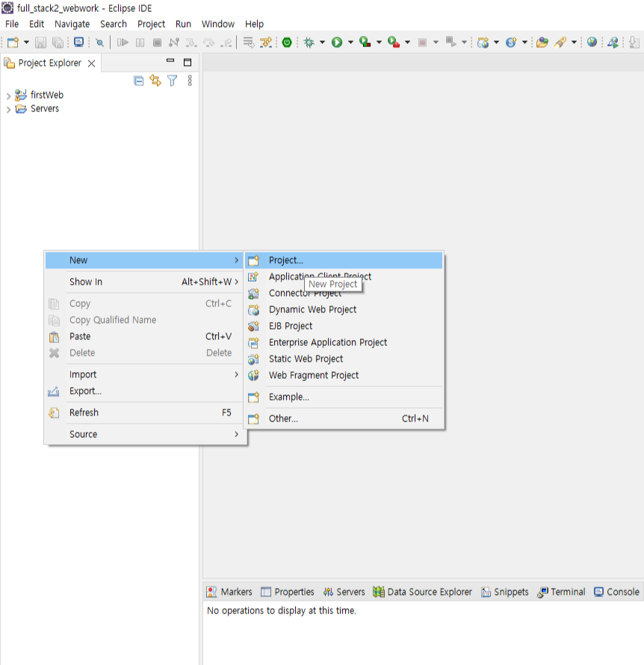Click the Project Explorer filter funnel icon
The height and width of the screenshot is (665, 644).
tap(172, 81)
